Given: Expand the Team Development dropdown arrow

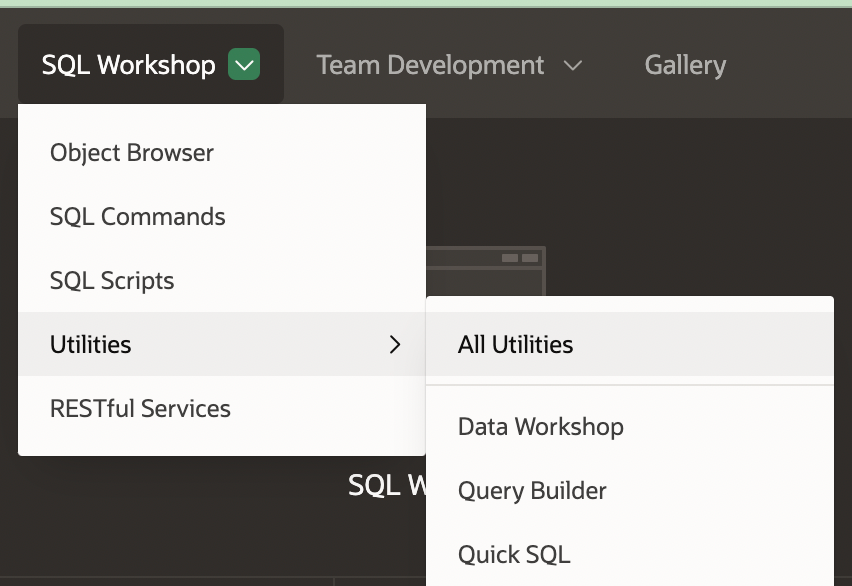Looking at the screenshot, I should pos(572,64).
